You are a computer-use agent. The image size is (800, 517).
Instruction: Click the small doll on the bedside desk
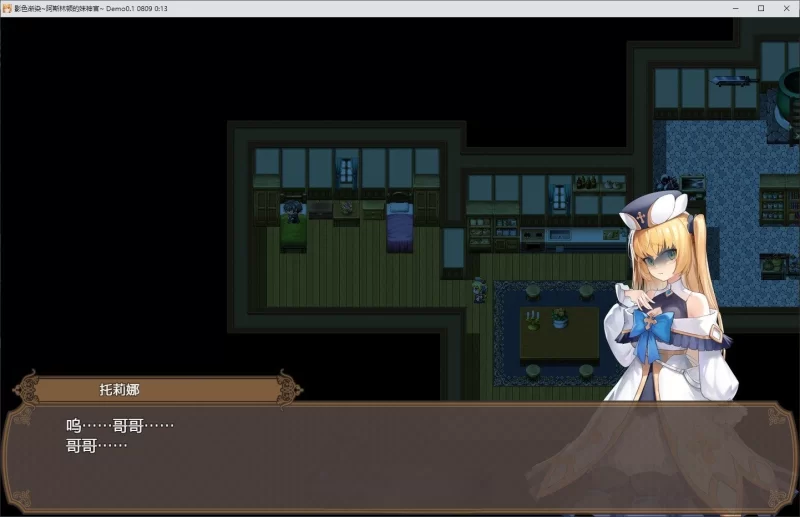346,207
